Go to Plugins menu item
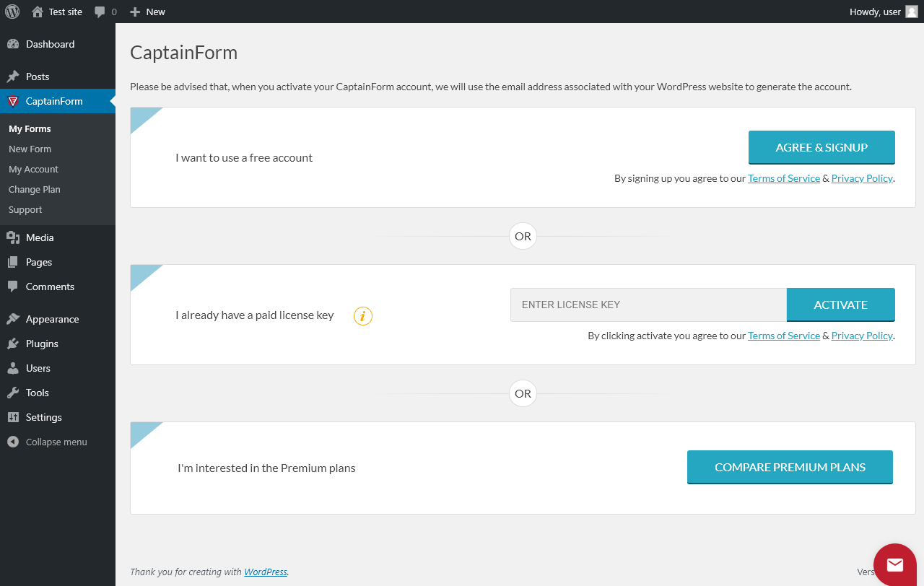This screenshot has width=924, height=586. click(x=58, y=344)
